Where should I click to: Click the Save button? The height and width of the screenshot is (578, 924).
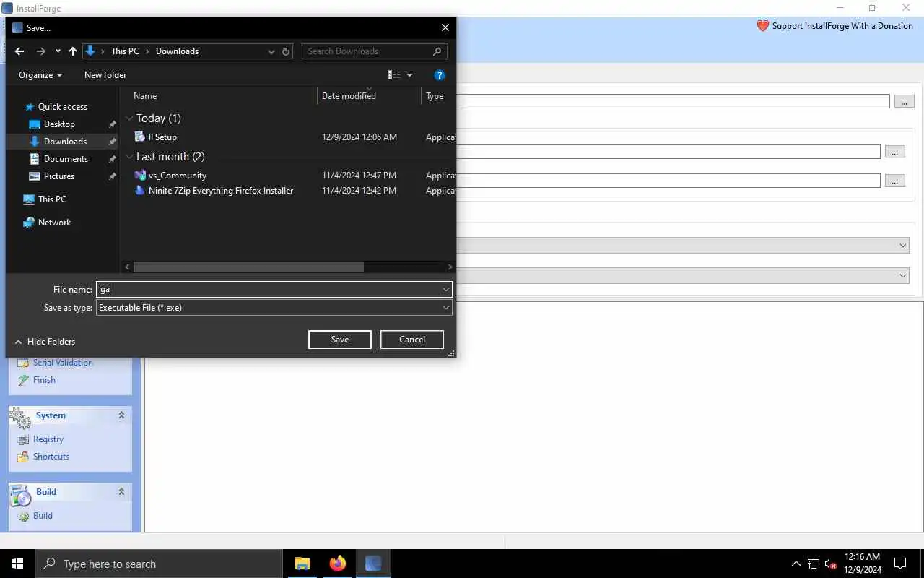coord(340,340)
